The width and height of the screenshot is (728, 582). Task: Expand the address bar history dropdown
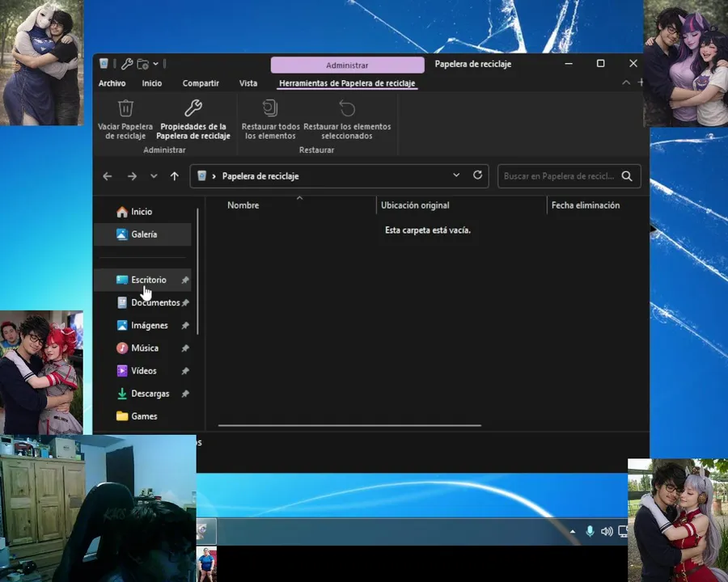(x=456, y=175)
